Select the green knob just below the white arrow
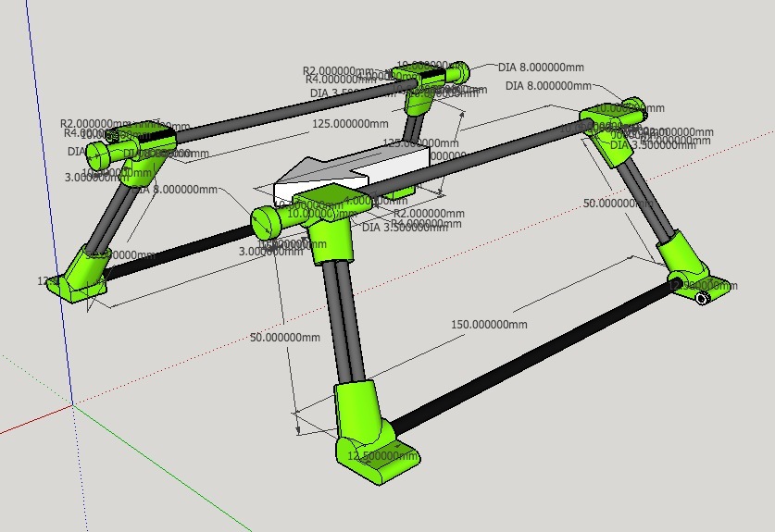 (x=267, y=223)
